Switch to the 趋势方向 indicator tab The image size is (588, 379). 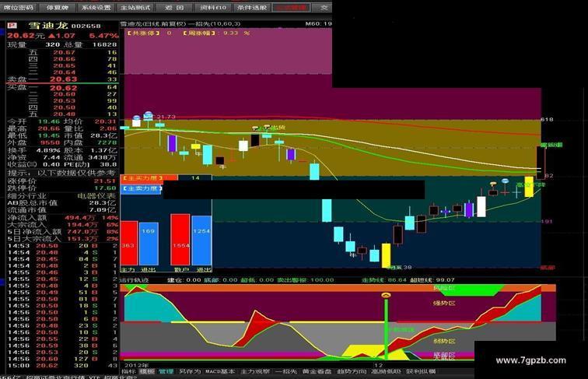351,371
